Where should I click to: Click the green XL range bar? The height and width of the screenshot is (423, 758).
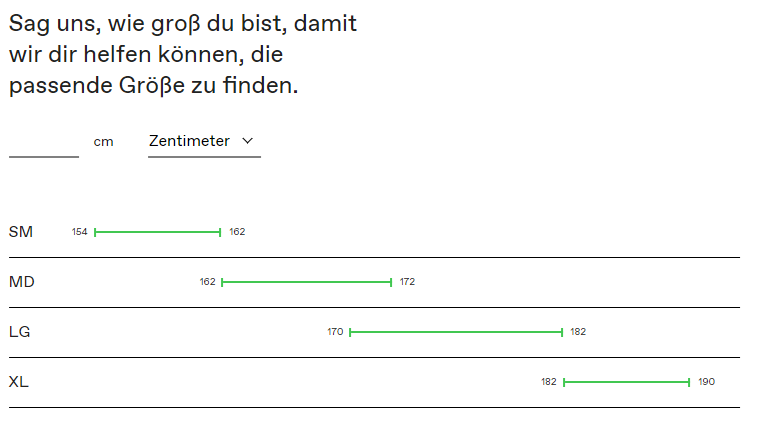[627, 382]
